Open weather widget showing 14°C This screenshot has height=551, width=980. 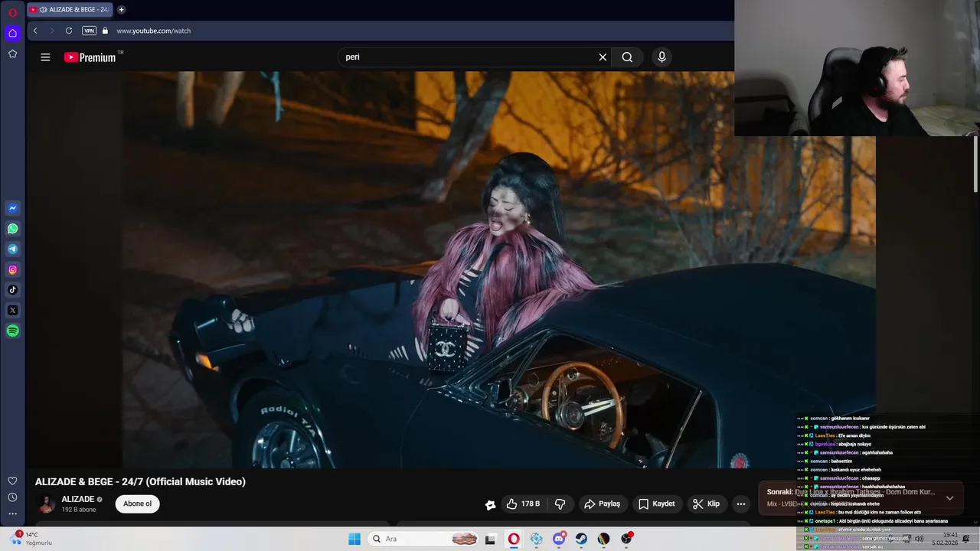pos(32,539)
